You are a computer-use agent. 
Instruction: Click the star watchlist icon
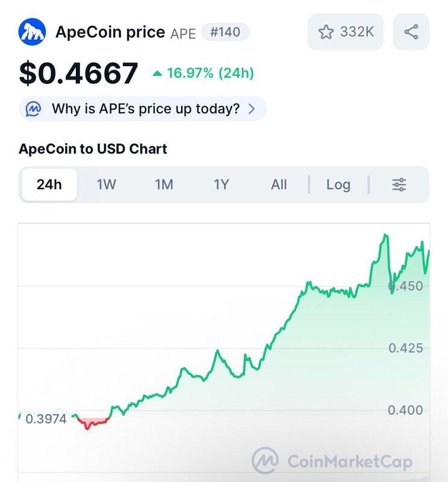(x=326, y=32)
